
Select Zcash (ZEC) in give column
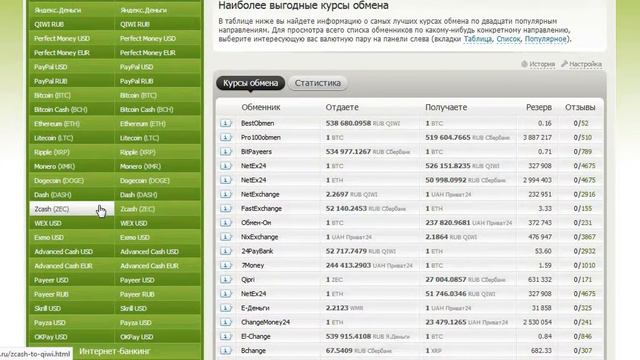[x=72, y=209]
